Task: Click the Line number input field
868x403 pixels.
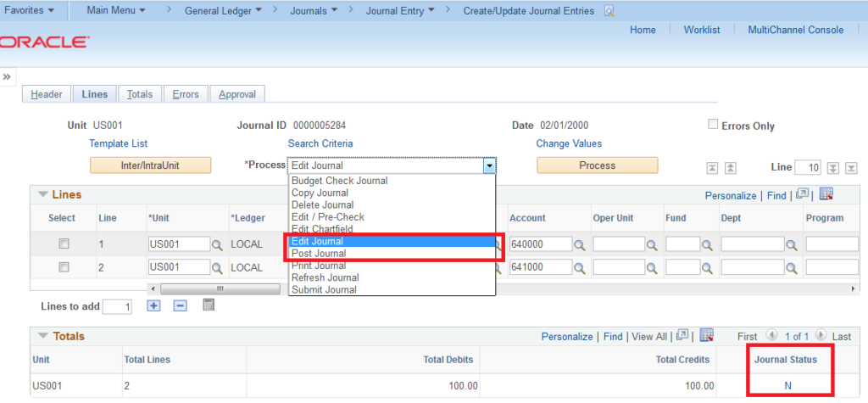Action: point(809,168)
